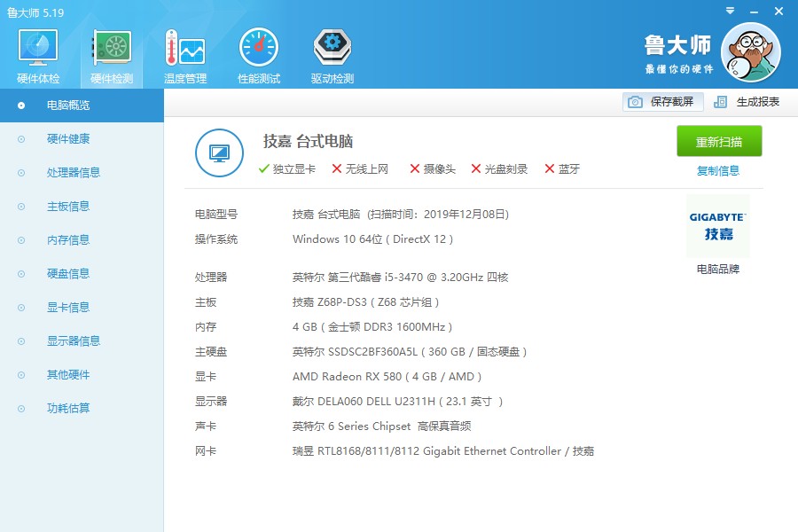This screenshot has height=532, width=798.
Task: Click the red X beside 蓝牙
Action: [x=549, y=168]
